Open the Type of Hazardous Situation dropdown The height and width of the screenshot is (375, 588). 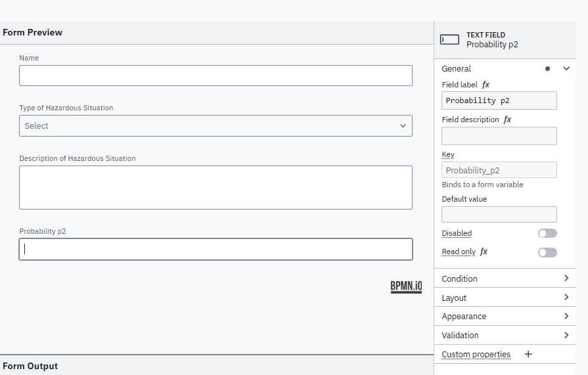coord(215,126)
